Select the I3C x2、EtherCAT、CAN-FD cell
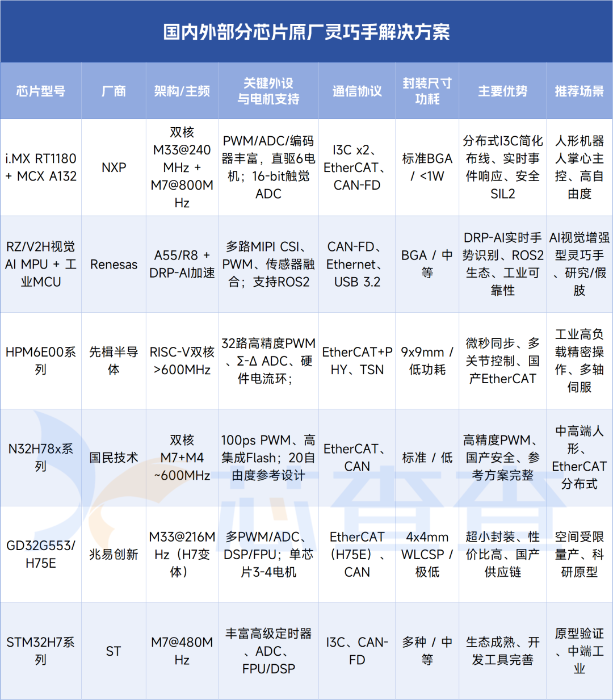Viewport: 613px width, 700px height. [357, 167]
